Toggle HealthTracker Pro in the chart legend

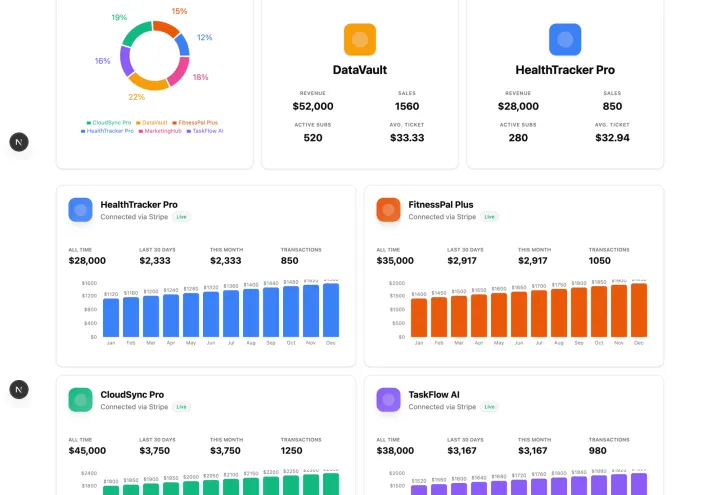point(107,131)
